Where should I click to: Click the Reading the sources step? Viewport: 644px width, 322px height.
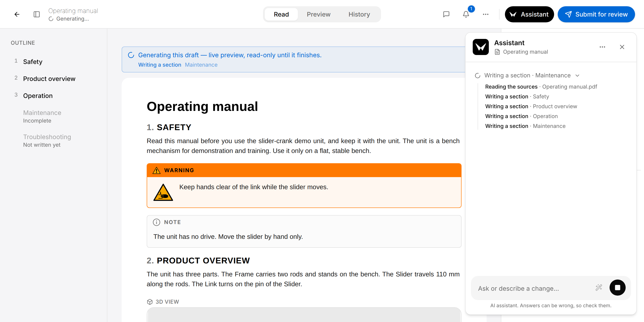coord(541,87)
